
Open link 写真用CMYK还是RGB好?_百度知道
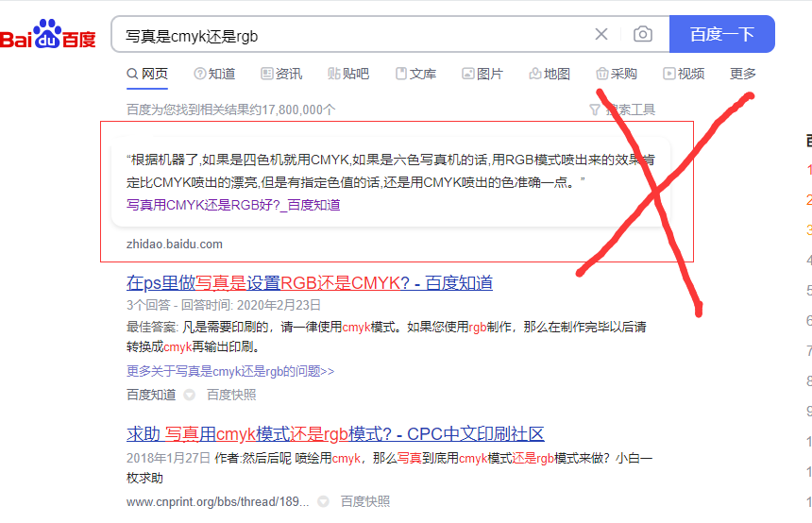pos(233,205)
